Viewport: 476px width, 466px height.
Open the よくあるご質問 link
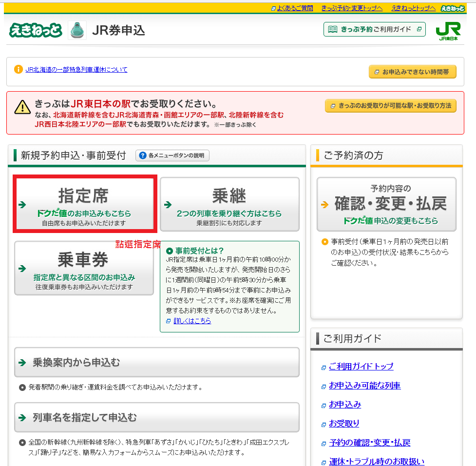pyautogui.click(x=295, y=8)
